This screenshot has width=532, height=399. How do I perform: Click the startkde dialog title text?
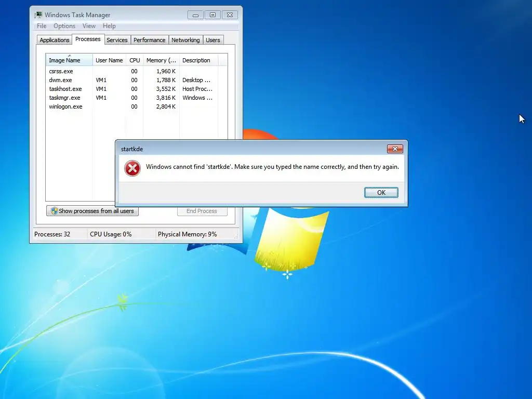(132, 149)
